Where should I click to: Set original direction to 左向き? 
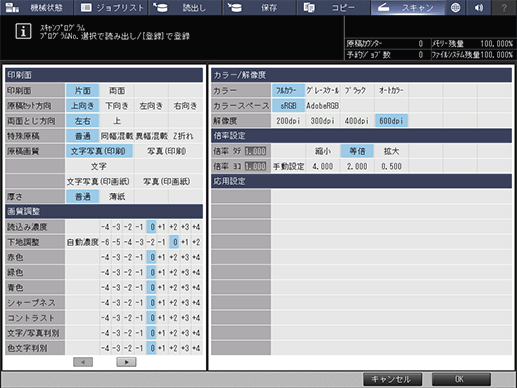pyautogui.click(x=151, y=106)
